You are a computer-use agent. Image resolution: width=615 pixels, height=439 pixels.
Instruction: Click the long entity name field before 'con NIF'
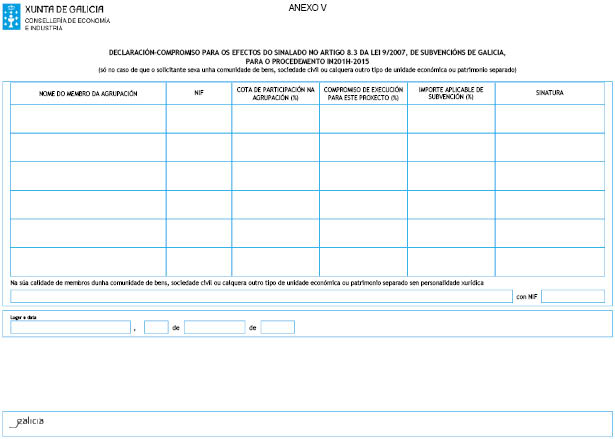[x=261, y=296]
